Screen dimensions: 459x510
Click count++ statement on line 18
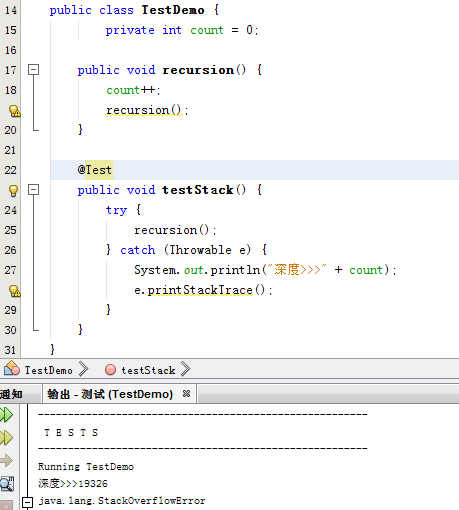(133, 90)
